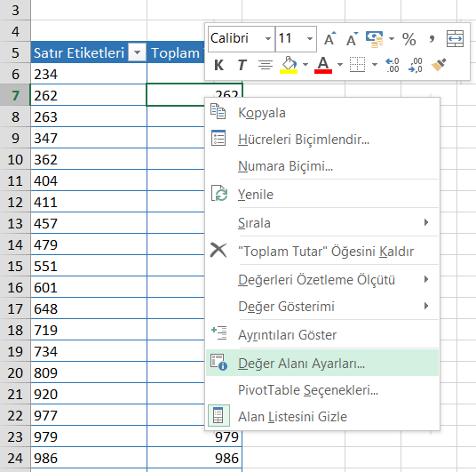Apply Comma Style format
The height and width of the screenshot is (472, 476).
(x=432, y=39)
